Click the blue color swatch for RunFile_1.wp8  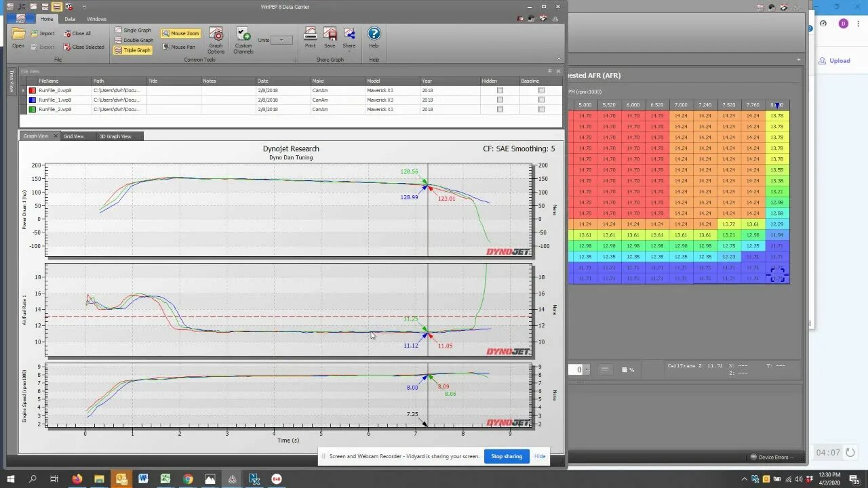point(32,100)
